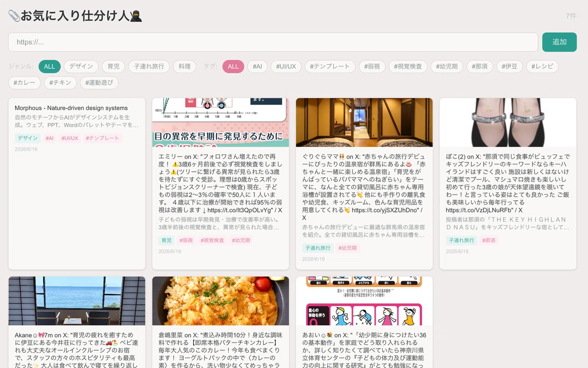Filter by tag #UI/UX chip
The height and width of the screenshot is (368, 588).
point(286,66)
